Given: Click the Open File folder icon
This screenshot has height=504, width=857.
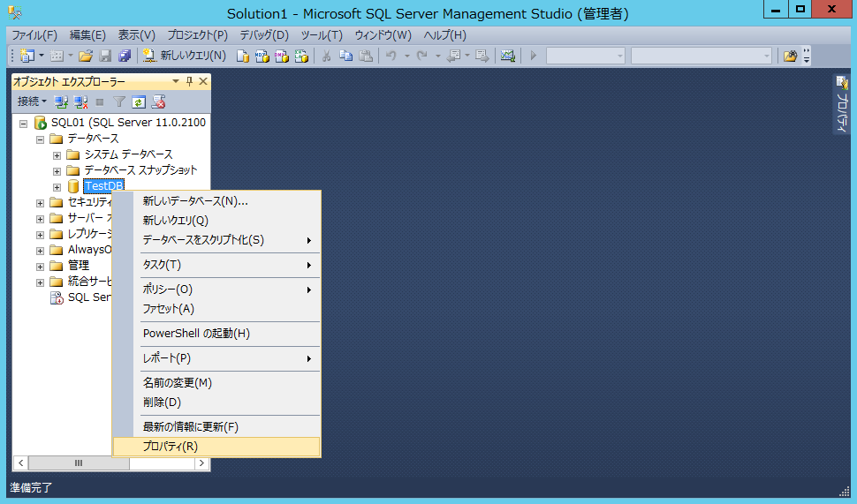Looking at the screenshot, I should (x=86, y=56).
